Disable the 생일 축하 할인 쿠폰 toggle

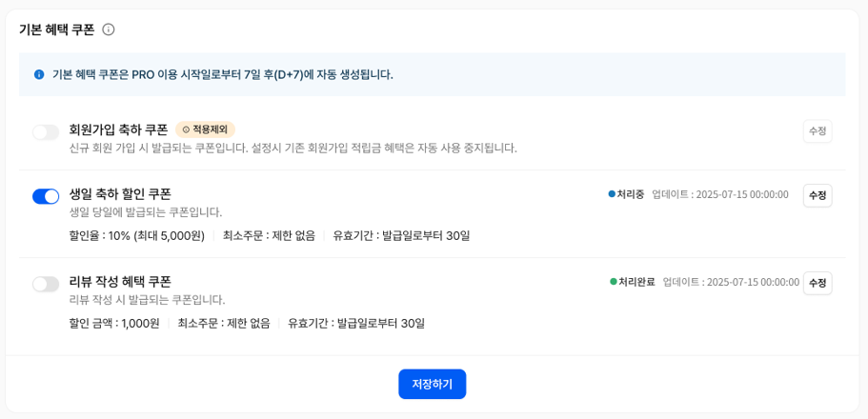click(x=46, y=196)
